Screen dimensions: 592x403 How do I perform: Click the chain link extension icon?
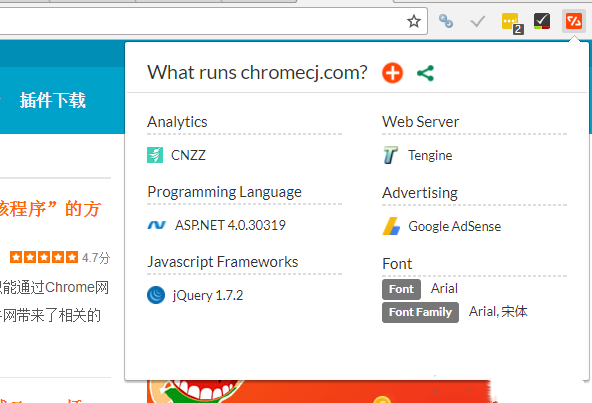click(x=446, y=21)
